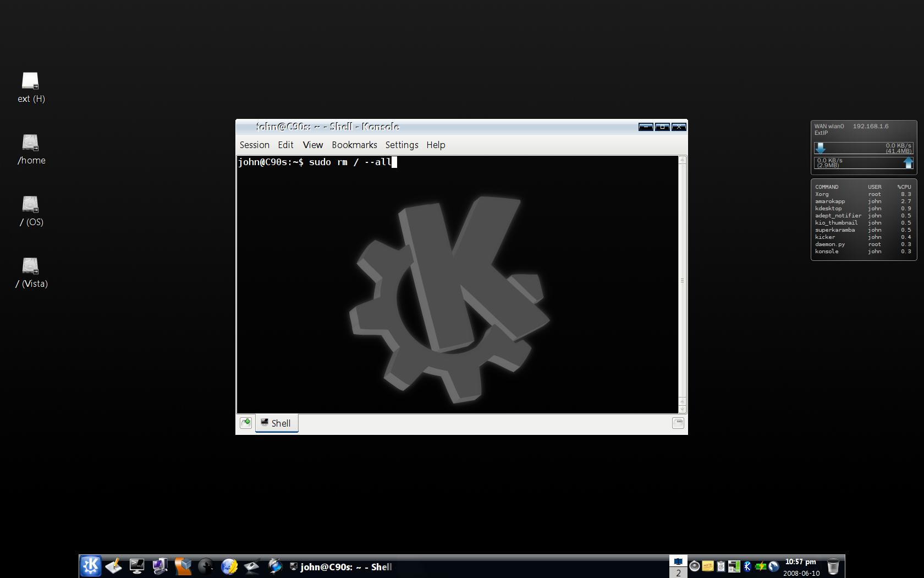Switch to virtual desktop 1 in pager
This screenshot has height=578, width=924.
[678, 561]
